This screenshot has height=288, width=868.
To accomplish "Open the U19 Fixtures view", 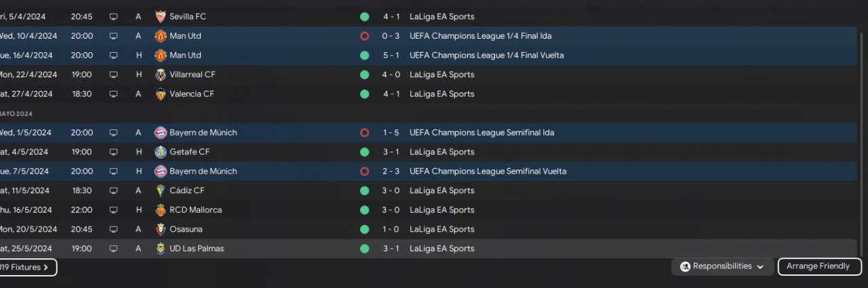I will pyautogui.click(x=26, y=268).
